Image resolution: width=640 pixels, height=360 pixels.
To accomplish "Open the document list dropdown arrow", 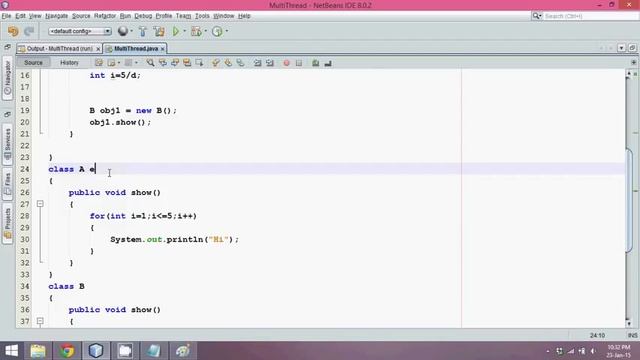I will pyautogui.click(x=621, y=48).
